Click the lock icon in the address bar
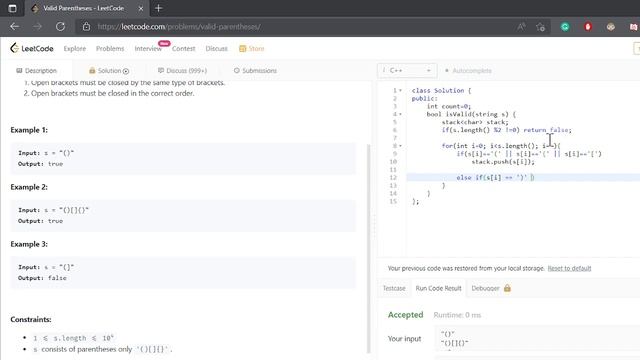Screen dimensions: 640x360 tap(86, 27)
